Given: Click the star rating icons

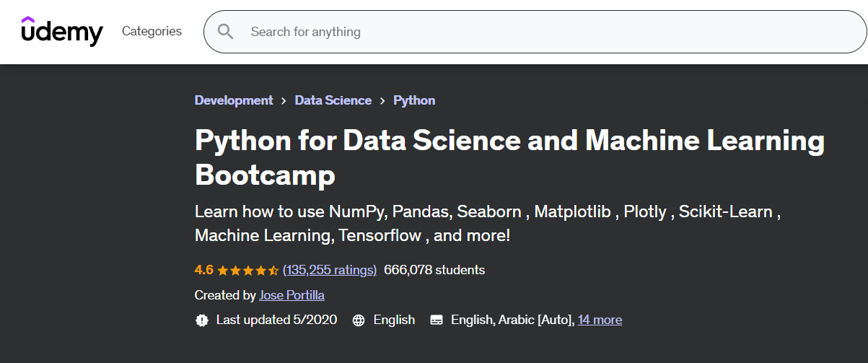Looking at the screenshot, I should click(247, 271).
